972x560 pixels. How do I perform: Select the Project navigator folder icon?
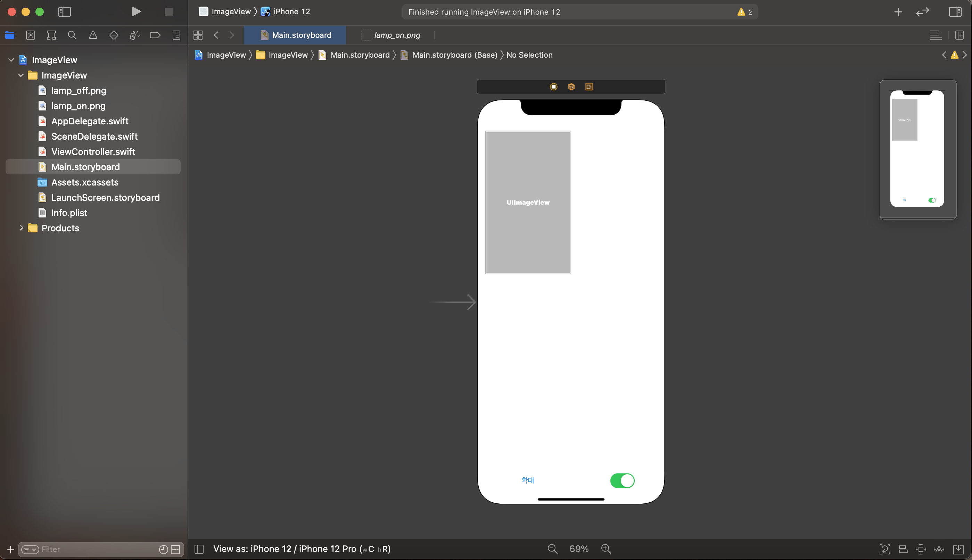[x=10, y=35]
